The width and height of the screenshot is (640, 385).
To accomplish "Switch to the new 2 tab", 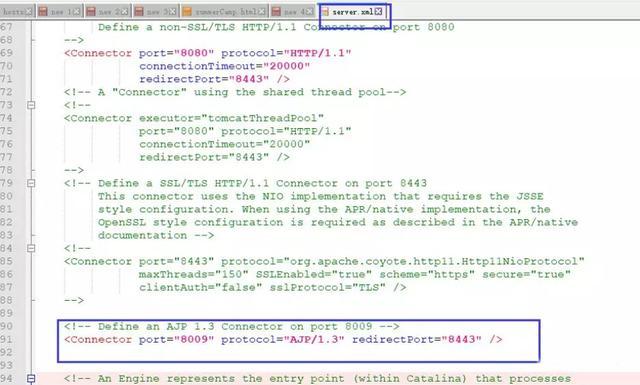I will 108,11.
